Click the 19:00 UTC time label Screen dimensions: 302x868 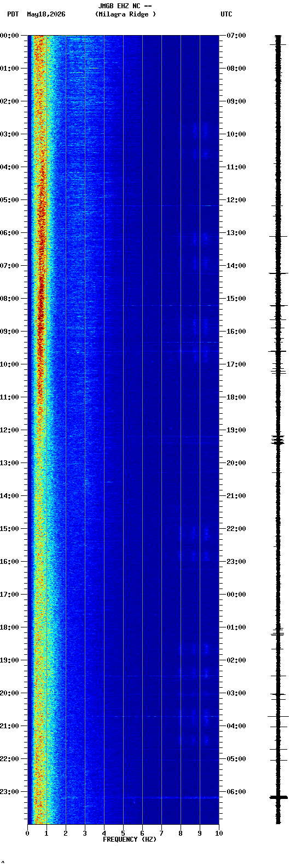click(x=236, y=430)
